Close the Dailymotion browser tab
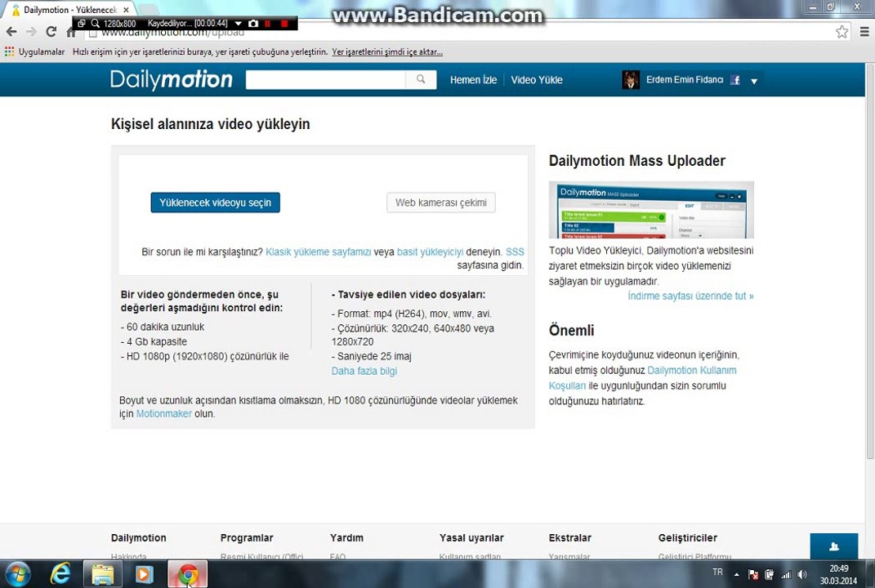This screenshot has width=875, height=588. [126, 10]
